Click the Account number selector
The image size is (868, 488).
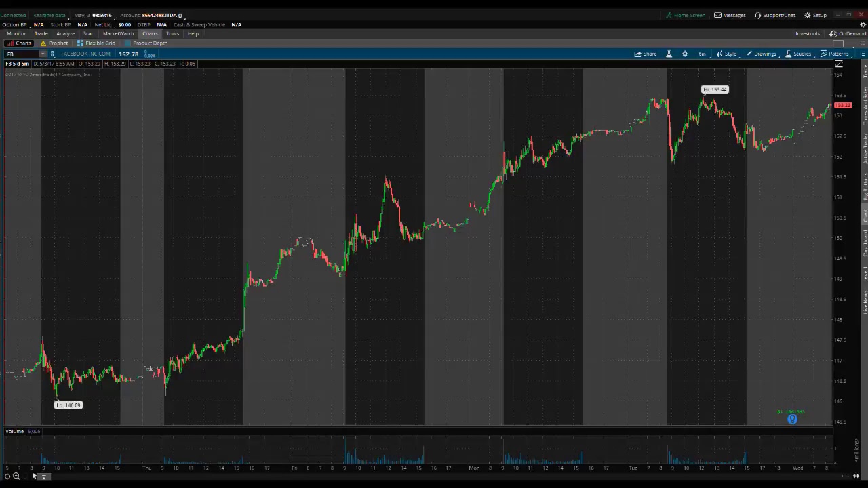pos(151,15)
